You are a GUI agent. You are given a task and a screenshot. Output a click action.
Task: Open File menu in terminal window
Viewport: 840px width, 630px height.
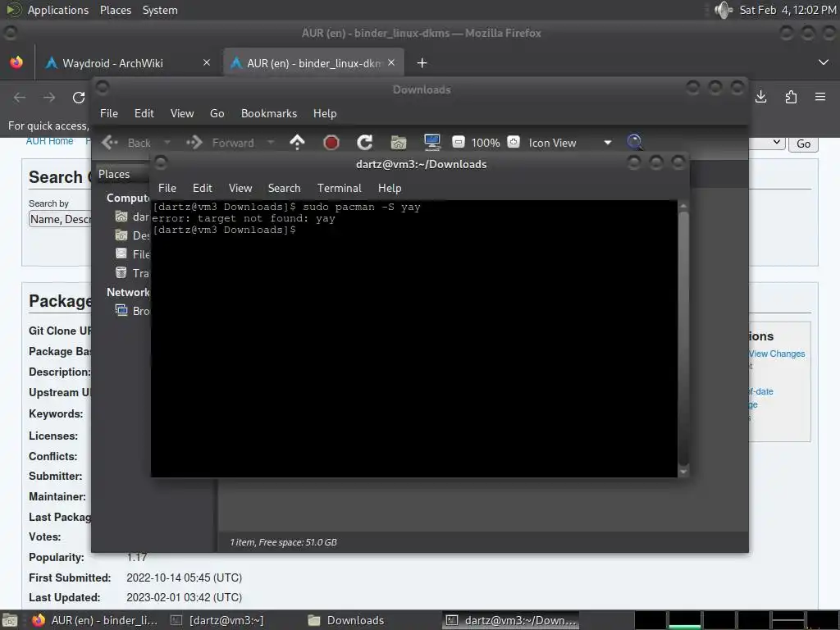(x=167, y=188)
